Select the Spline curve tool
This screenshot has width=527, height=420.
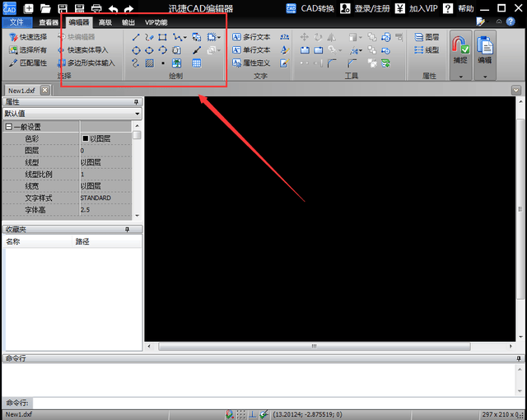135,63
